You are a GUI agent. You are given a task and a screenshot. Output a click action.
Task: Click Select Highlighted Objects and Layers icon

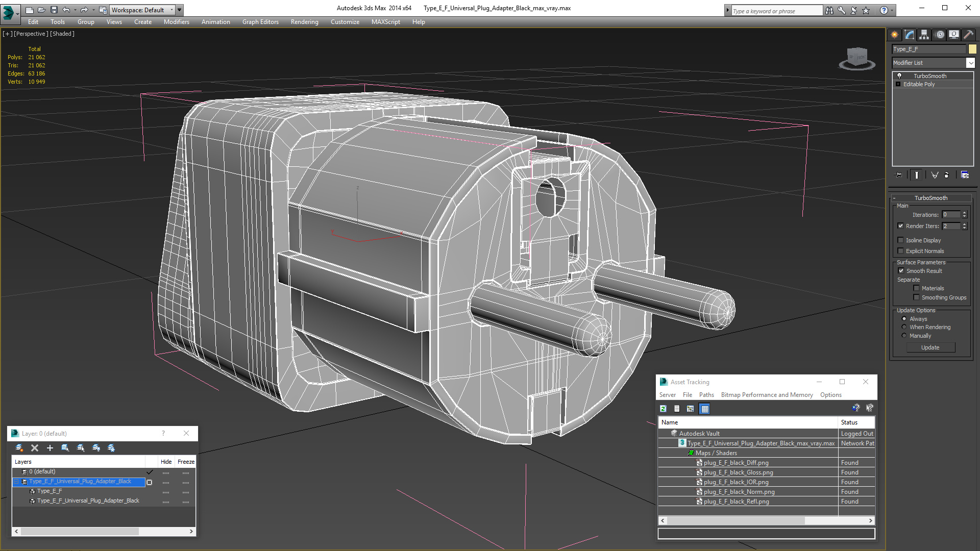pos(65,448)
